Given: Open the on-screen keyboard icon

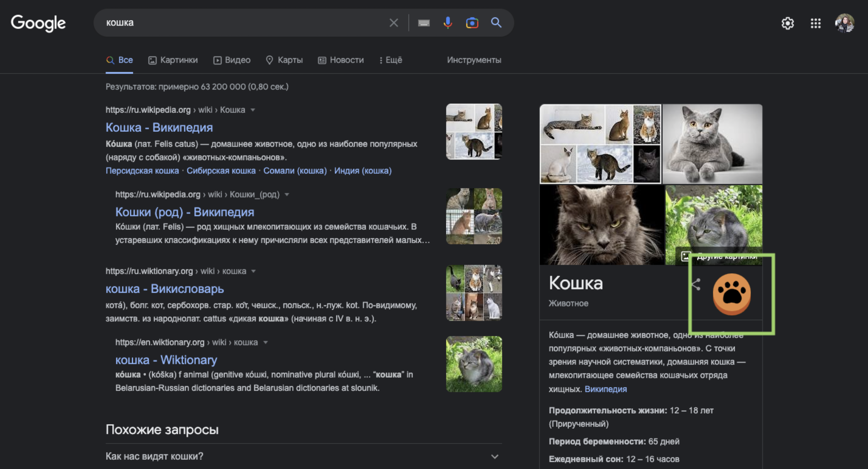Looking at the screenshot, I should tap(423, 23).
